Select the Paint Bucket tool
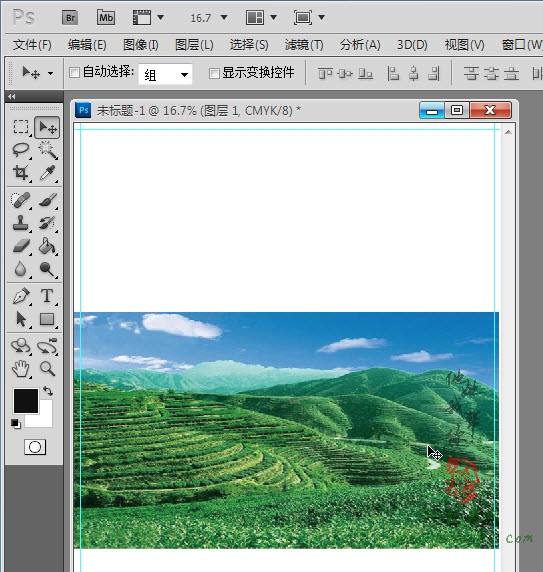 [48, 246]
